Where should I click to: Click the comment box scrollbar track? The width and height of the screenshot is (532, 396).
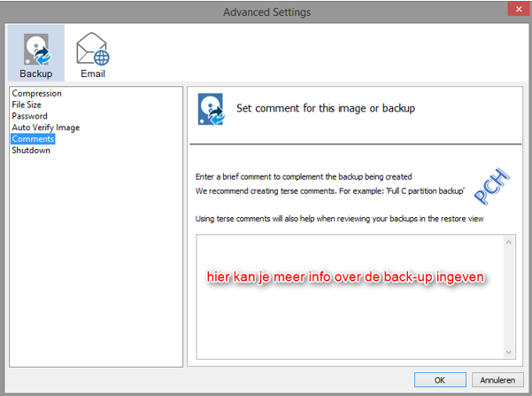click(x=510, y=297)
